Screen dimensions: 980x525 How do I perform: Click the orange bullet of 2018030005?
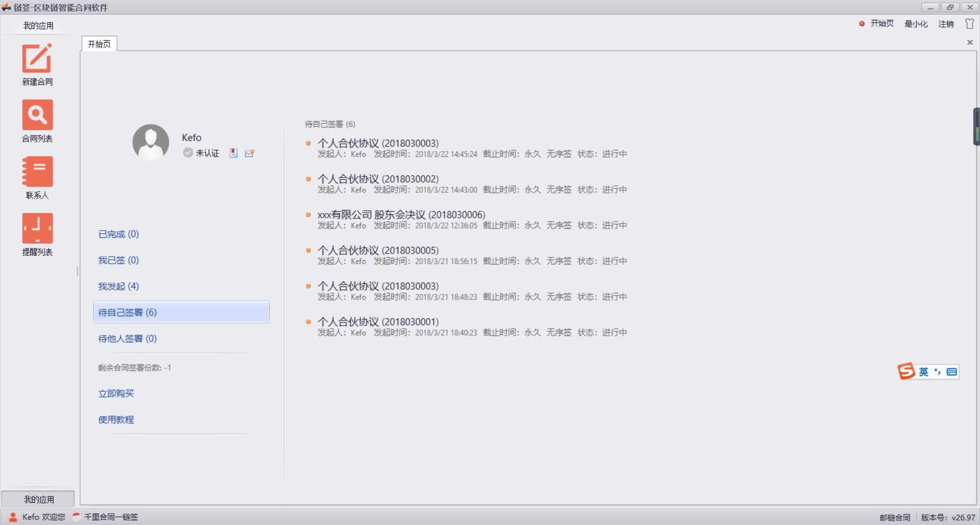point(308,250)
